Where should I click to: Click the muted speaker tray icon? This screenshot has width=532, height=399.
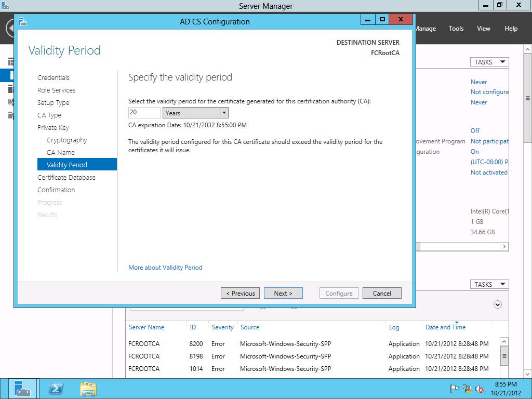coord(480,389)
